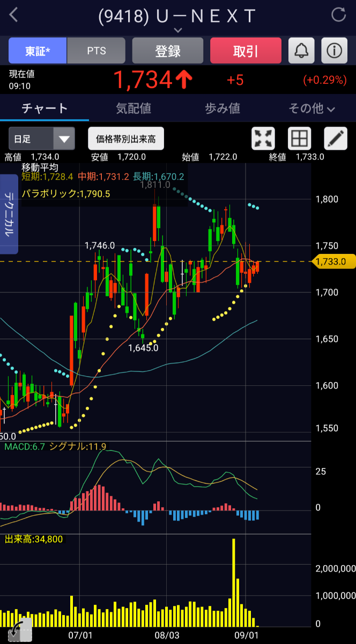Tap 07/01 date axis label

pos(80,635)
